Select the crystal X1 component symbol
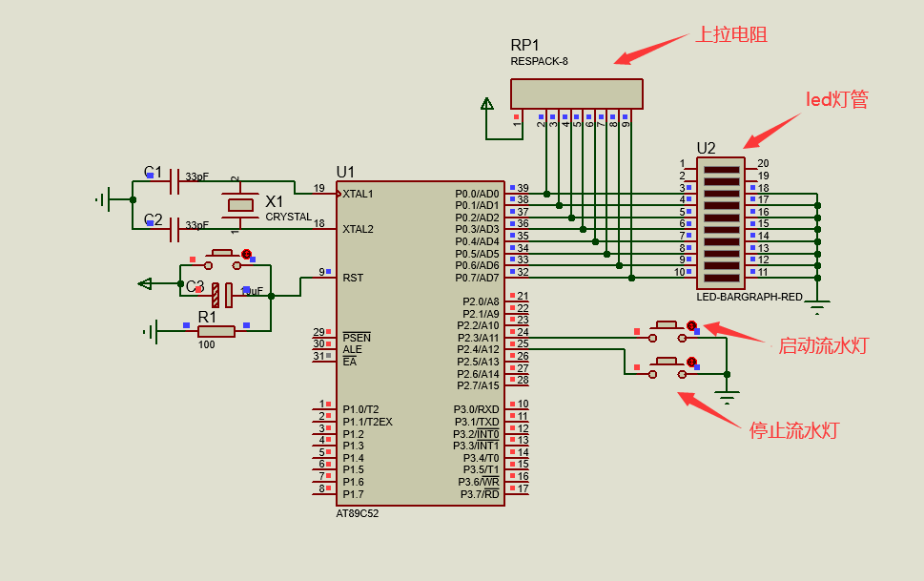 pyautogui.click(x=240, y=205)
